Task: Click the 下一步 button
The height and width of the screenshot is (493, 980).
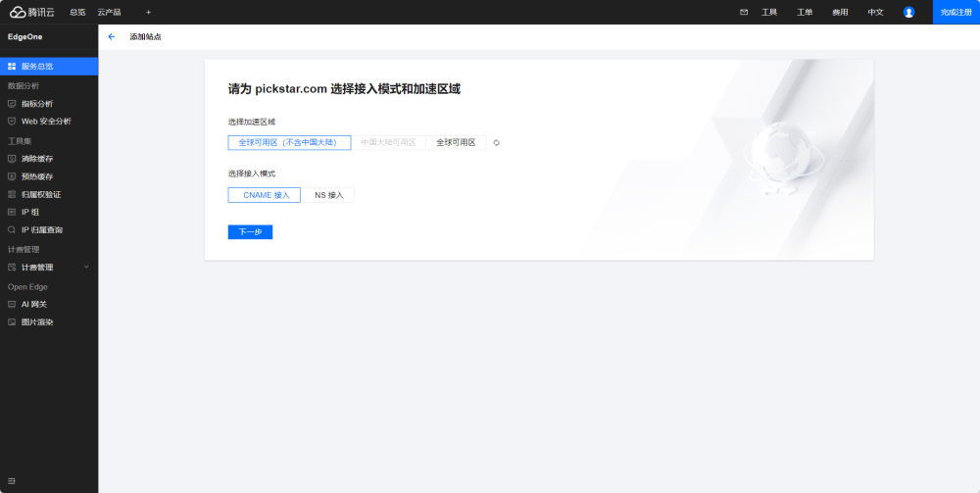Action: coord(250,232)
